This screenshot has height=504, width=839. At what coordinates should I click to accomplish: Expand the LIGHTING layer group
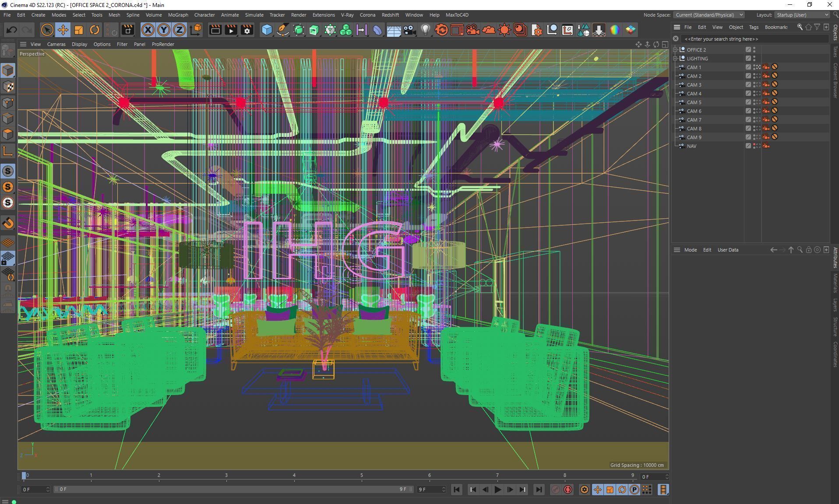pyautogui.click(x=675, y=58)
